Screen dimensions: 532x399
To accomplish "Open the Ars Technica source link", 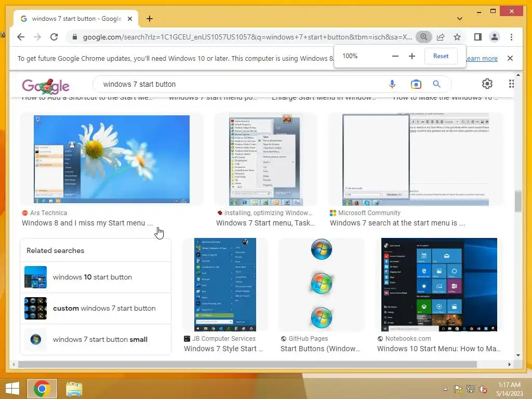I will point(45,212).
